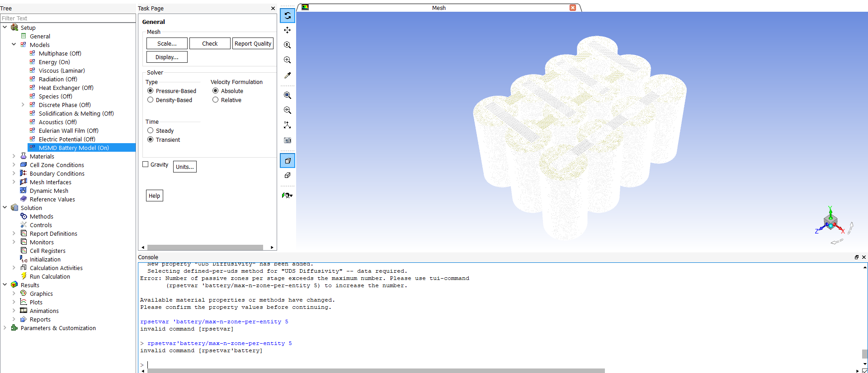Viewport: 868px width, 373px height.
Task: Click the fit to window icon
Action: click(x=287, y=95)
